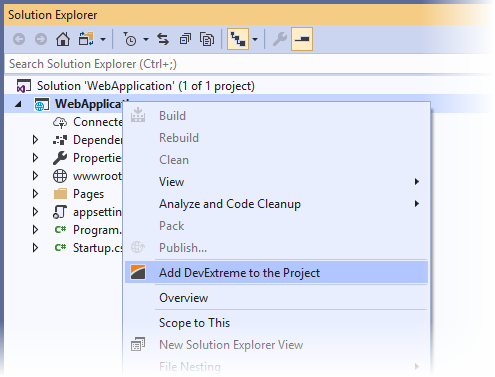Screen dimensions: 495x377
Task: Toggle the Preview Selected Items button
Action: (x=302, y=39)
